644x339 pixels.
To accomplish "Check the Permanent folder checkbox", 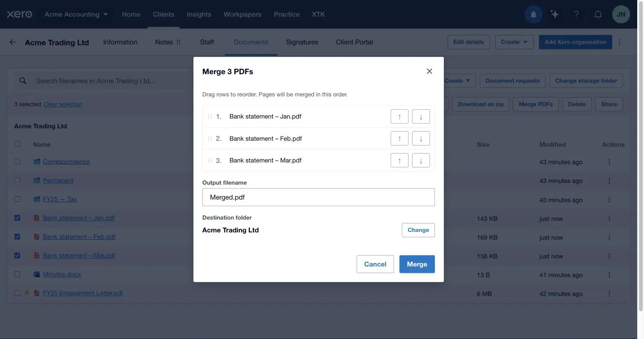I will (17, 180).
